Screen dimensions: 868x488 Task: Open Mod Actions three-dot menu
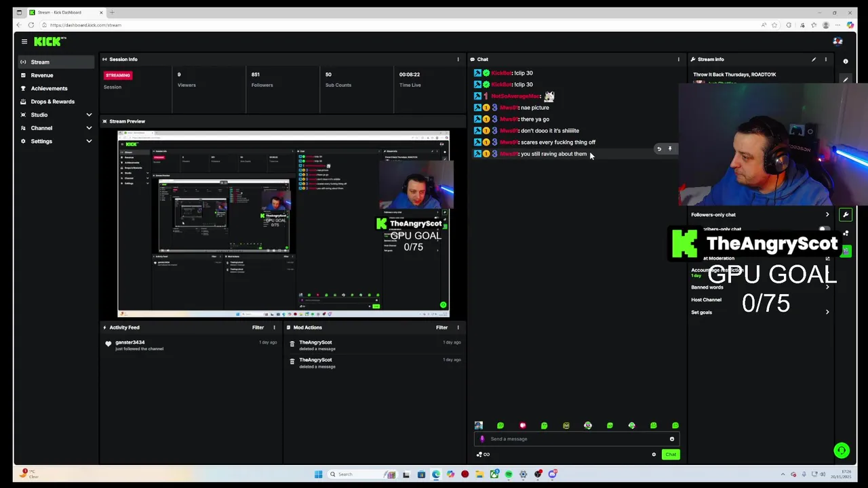458,328
